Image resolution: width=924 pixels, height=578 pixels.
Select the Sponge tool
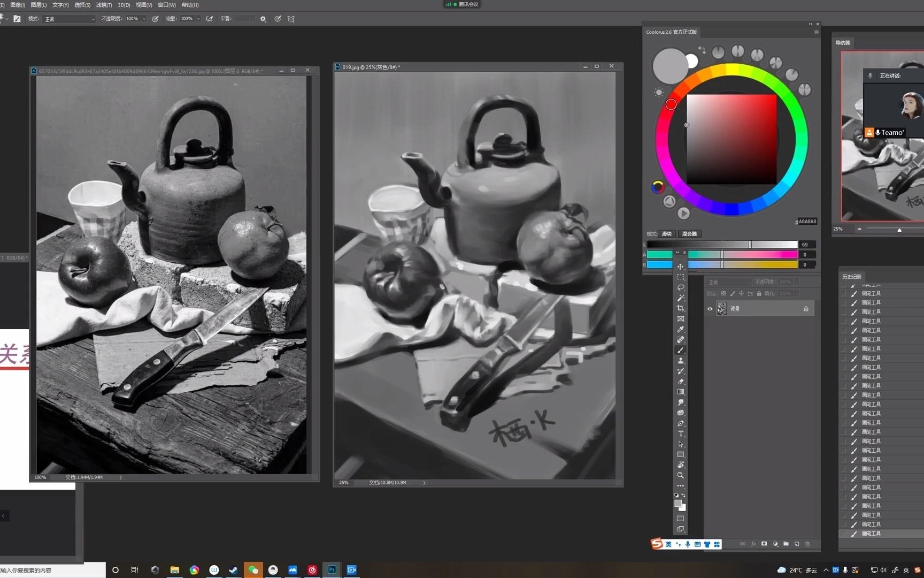(680, 413)
